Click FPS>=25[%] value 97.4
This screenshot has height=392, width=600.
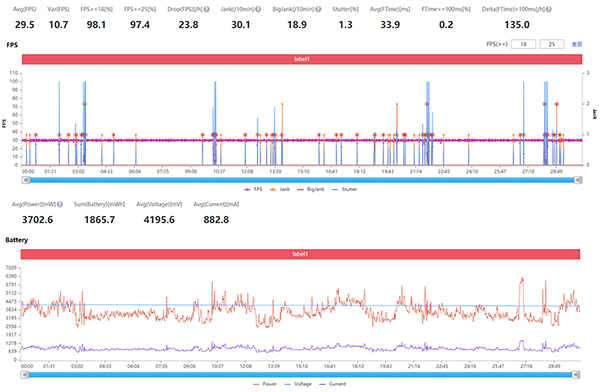pyautogui.click(x=140, y=25)
